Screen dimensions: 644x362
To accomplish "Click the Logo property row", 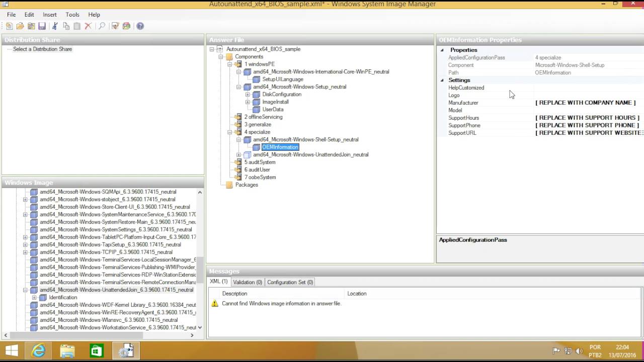I will 541,95.
